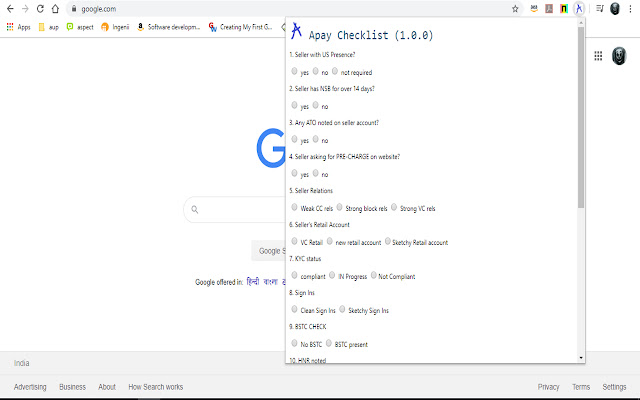Click question text '7. KYC status'
The height and width of the screenshot is (400, 640).
(x=305, y=259)
